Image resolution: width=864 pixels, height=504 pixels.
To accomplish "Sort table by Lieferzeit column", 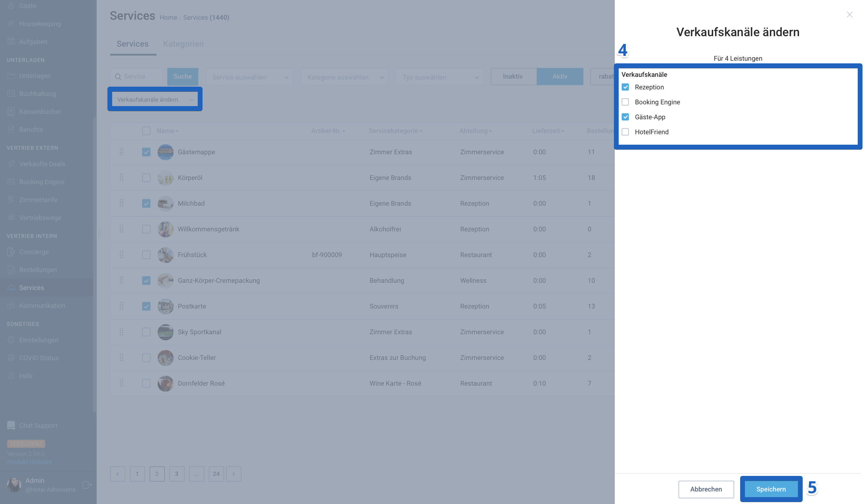I will tap(548, 131).
